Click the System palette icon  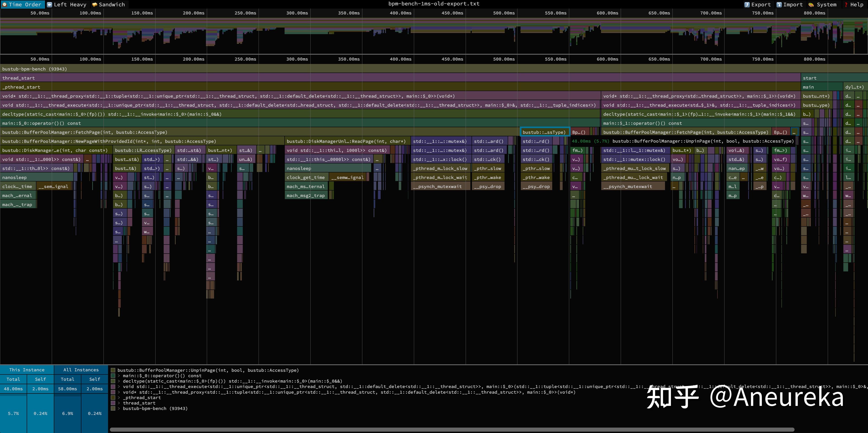[811, 5]
